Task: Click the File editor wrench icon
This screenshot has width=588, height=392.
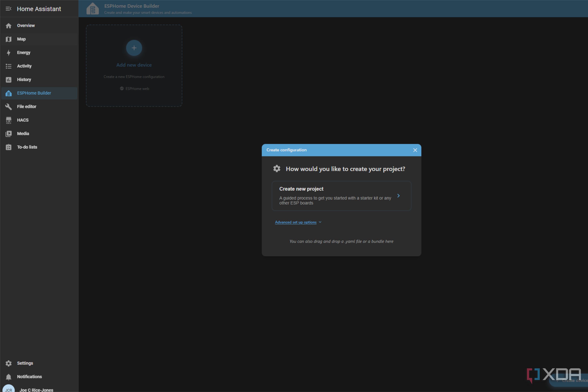Action: (8, 106)
